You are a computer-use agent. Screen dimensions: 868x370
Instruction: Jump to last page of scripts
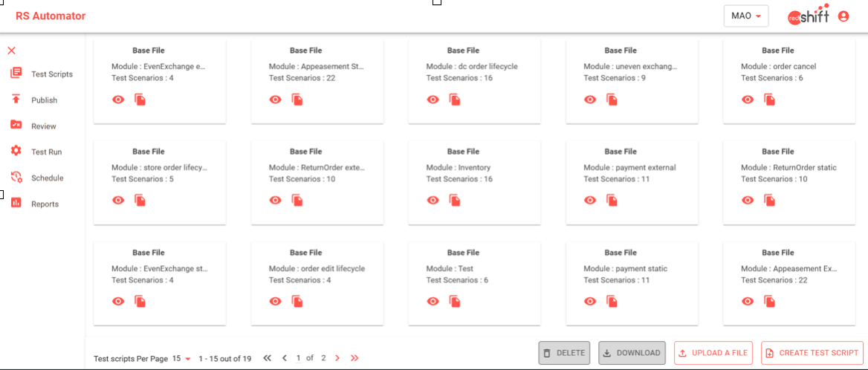[354, 358]
